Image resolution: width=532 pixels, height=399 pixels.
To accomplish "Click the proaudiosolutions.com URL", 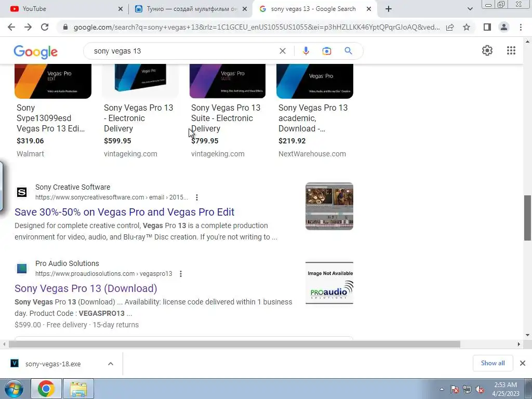I will [103, 274].
